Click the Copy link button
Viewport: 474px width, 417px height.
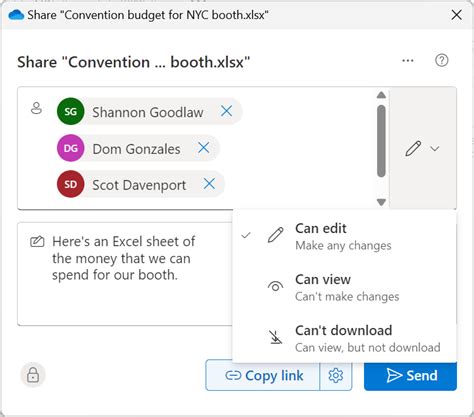(x=263, y=375)
